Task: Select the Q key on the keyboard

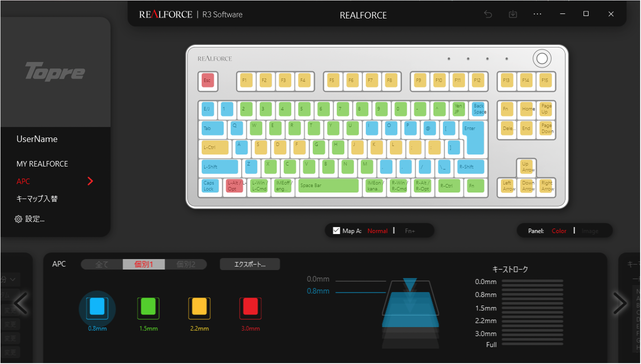Action: tap(237, 128)
